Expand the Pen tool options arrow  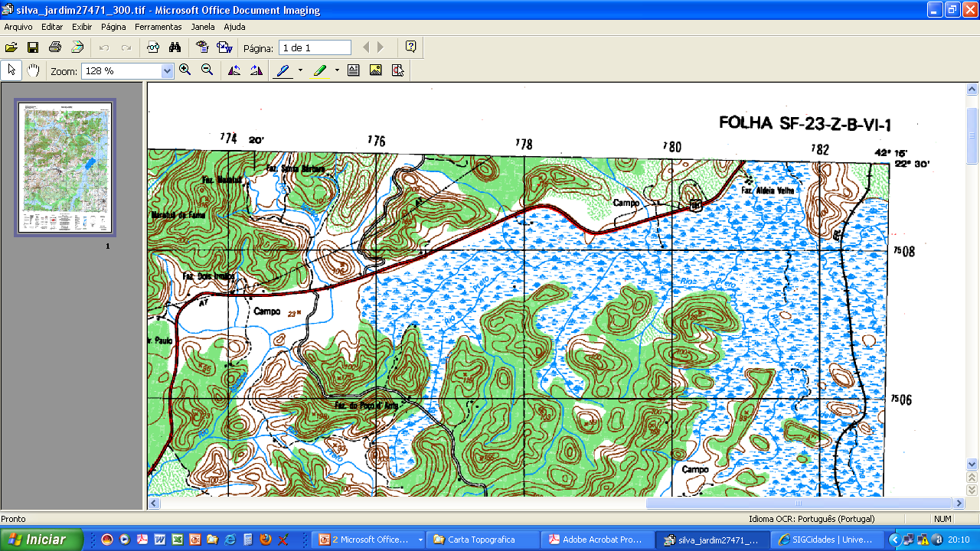(x=300, y=70)
